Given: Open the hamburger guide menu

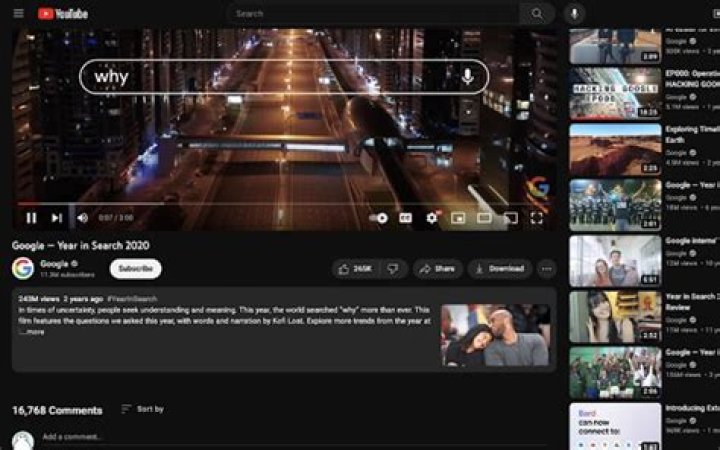Looking at the screenshot, I should click(x=18, y=13).
